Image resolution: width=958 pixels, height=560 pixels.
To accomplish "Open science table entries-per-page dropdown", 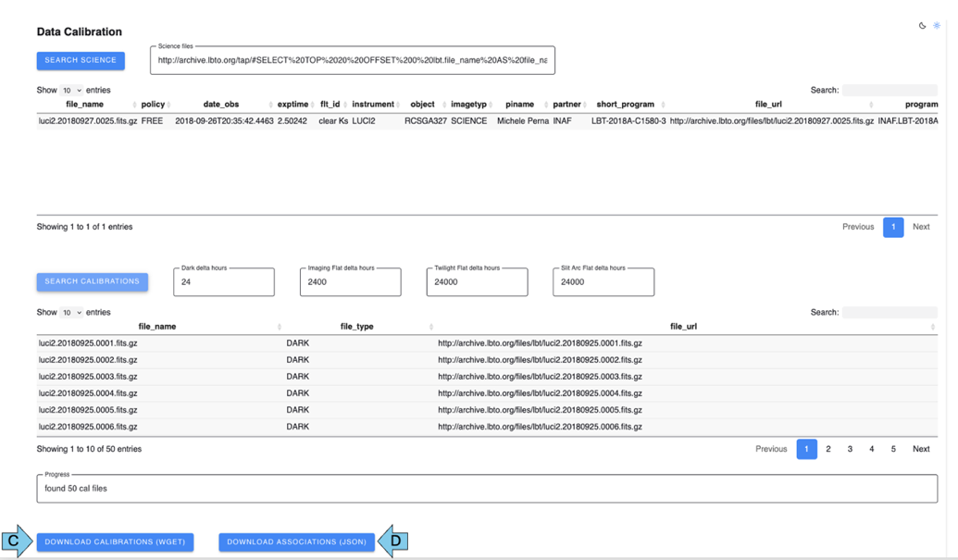I will pyautogui.click(x=71, y=91).
